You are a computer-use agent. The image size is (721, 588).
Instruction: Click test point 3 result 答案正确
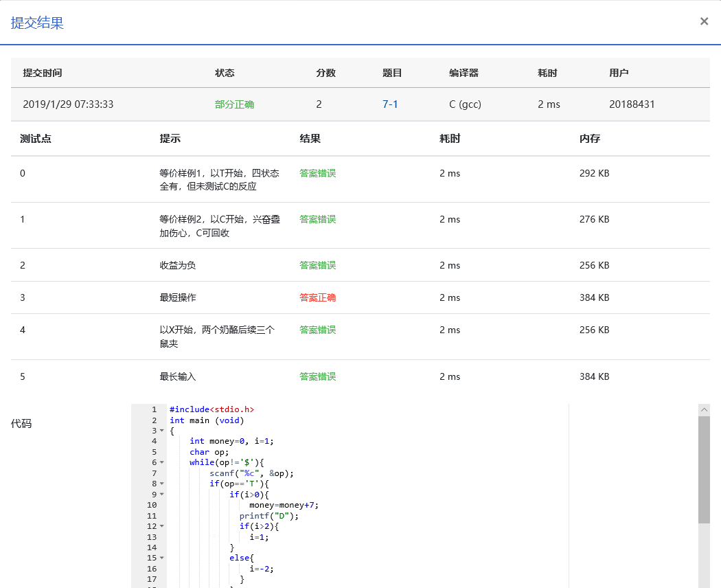pos(318,297)
